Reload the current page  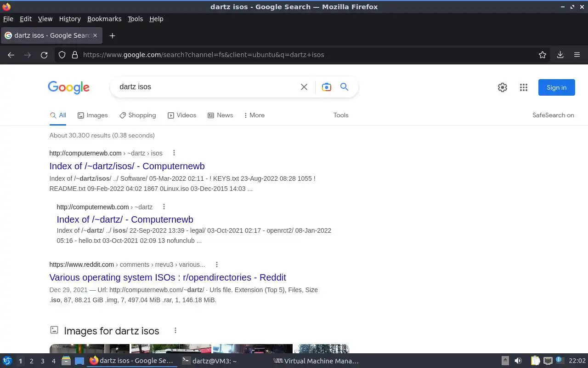[44, 55]
